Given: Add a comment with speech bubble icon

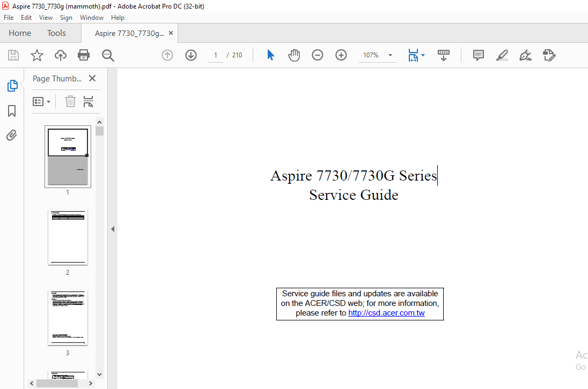Looking at the screenshot, I should pos(479,55).
